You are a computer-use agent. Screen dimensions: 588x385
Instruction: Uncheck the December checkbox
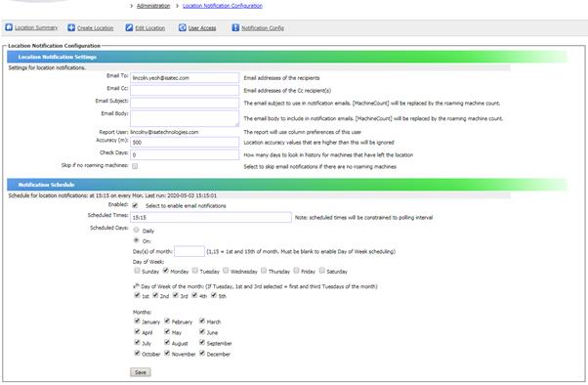pyautogui.click(x=202, y=353)
